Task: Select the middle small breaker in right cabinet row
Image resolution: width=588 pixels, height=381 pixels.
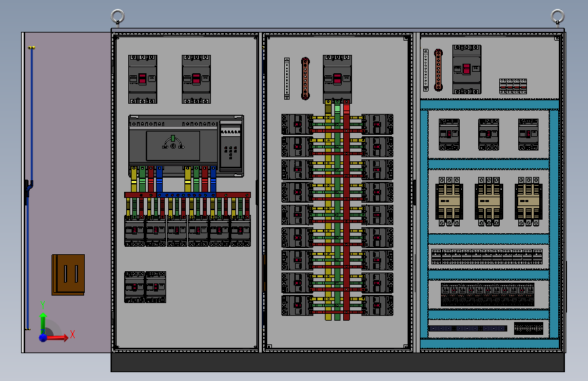Action: 488,134
